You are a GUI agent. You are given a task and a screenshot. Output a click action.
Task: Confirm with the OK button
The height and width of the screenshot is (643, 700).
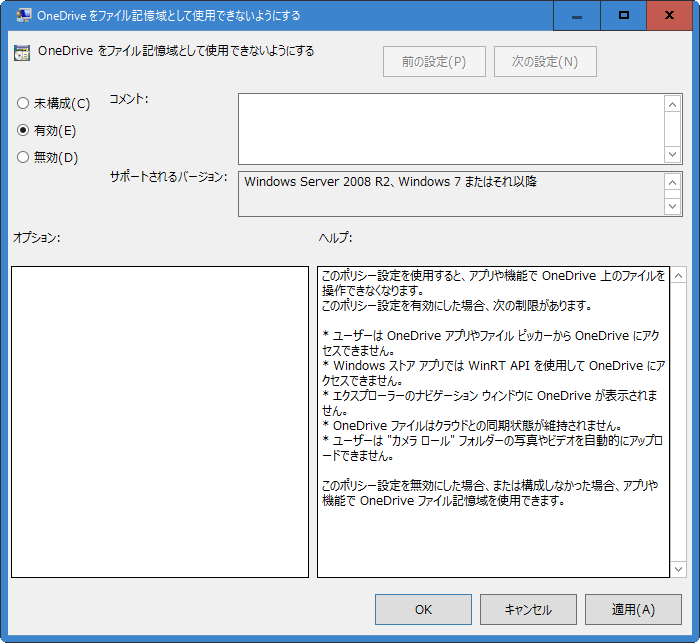coord(423,609)
